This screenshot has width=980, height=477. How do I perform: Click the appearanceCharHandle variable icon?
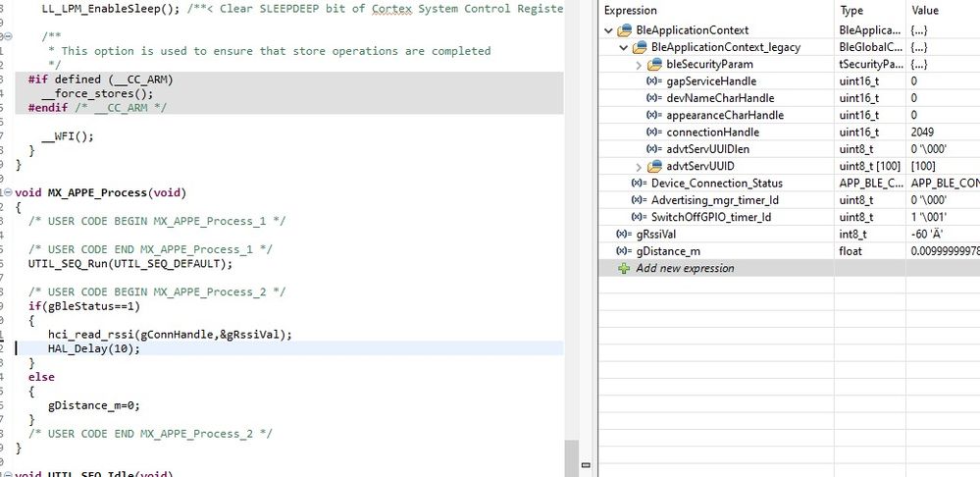click(x=654, y=115)
